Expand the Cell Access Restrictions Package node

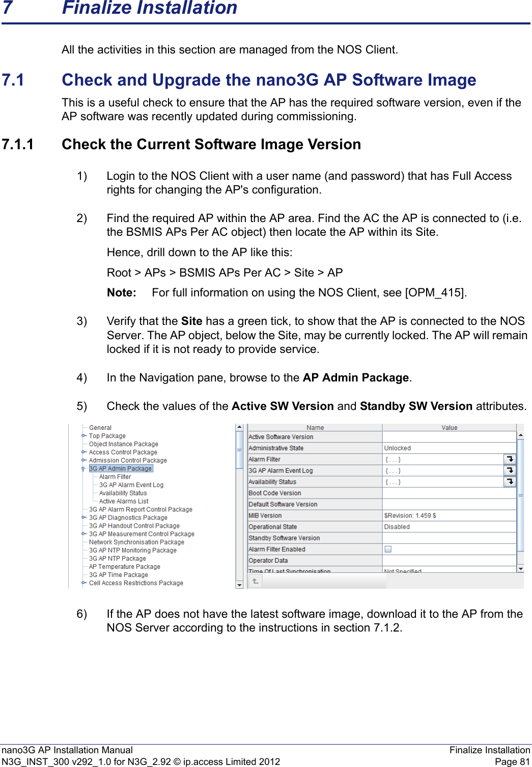pos(84,583)
